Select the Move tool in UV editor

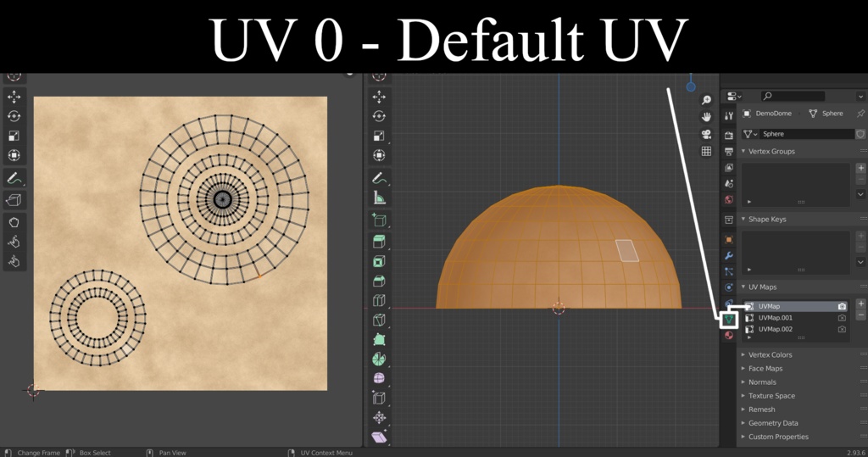pyautogui.click(x=14, y=97)
